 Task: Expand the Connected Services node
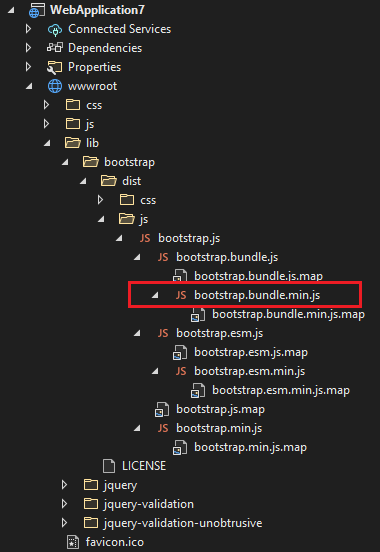pyautogui.click(x=29, y=29)
